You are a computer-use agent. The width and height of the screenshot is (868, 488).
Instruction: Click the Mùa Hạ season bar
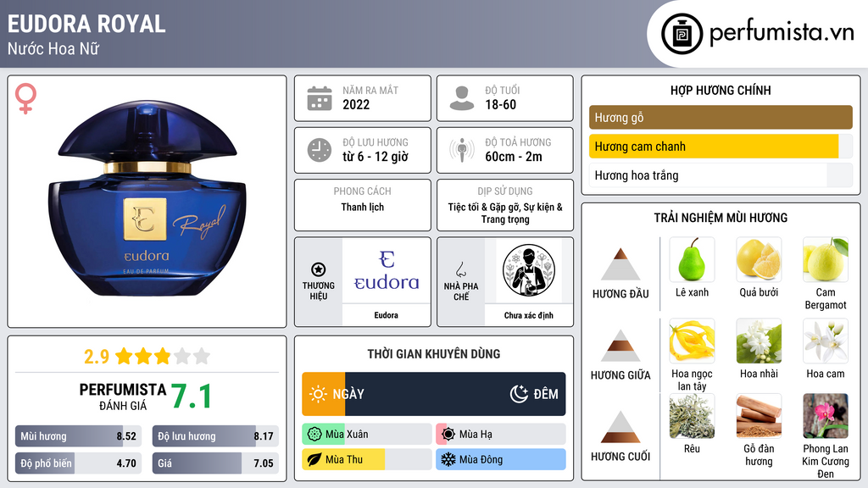(500, 435)
